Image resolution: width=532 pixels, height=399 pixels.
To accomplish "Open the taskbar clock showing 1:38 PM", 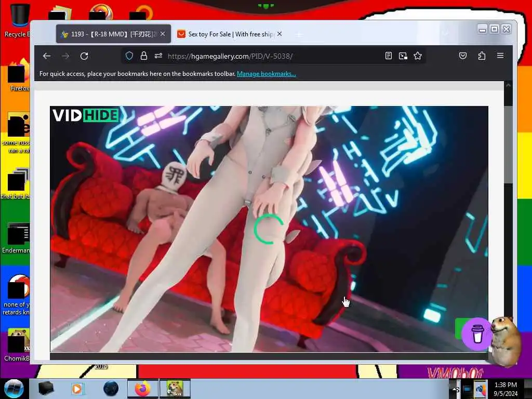I will click(506, 389).
